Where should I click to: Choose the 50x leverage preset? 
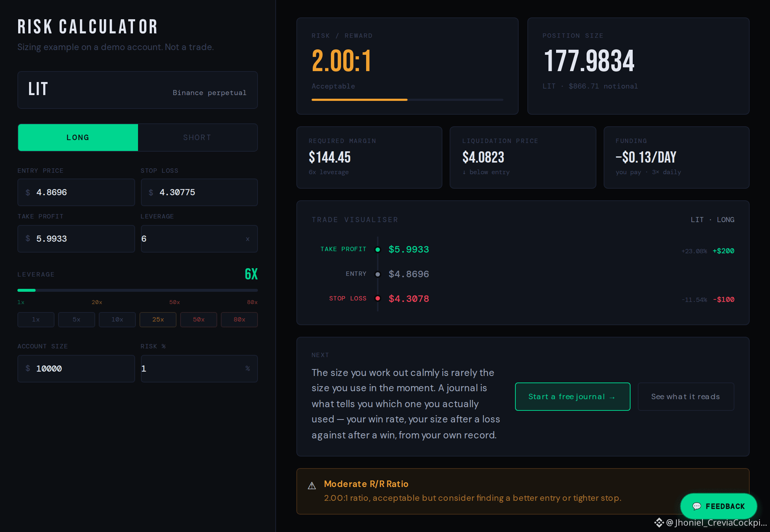point(199,320)
